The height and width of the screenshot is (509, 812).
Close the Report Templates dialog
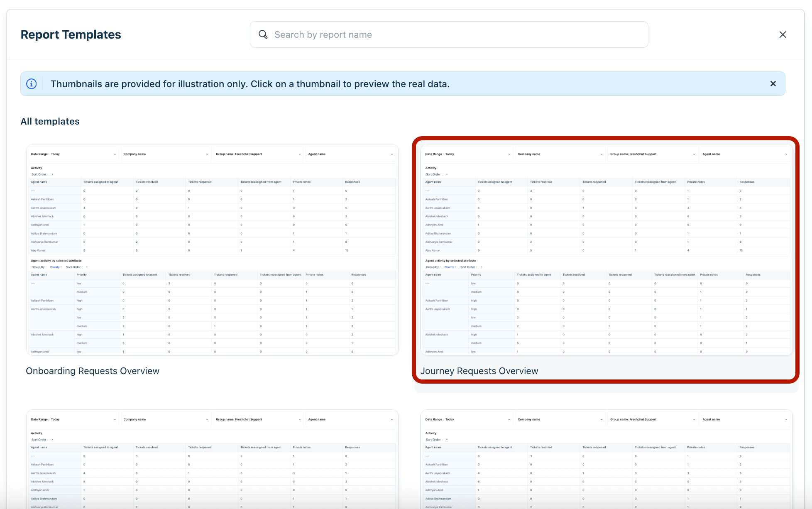[783, 34]
